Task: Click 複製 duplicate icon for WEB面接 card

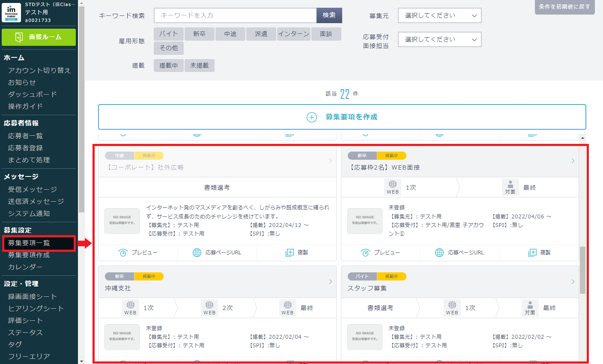Action: click(x=532, y=253)
